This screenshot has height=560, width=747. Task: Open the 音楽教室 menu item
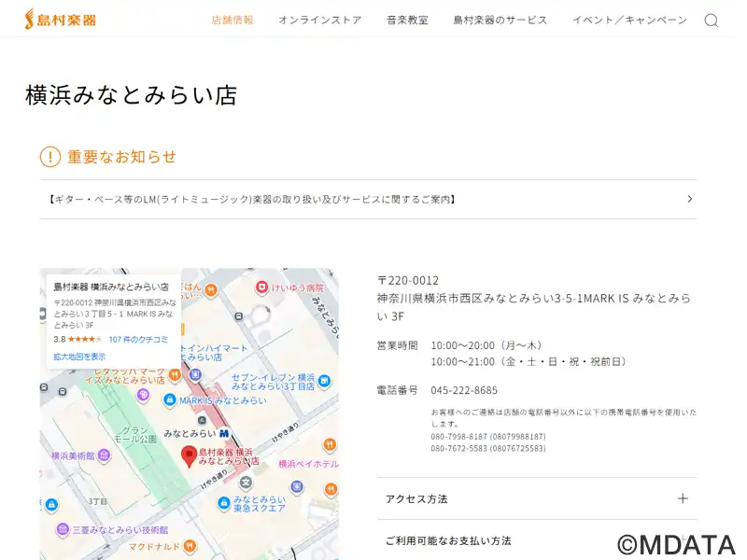407,20
